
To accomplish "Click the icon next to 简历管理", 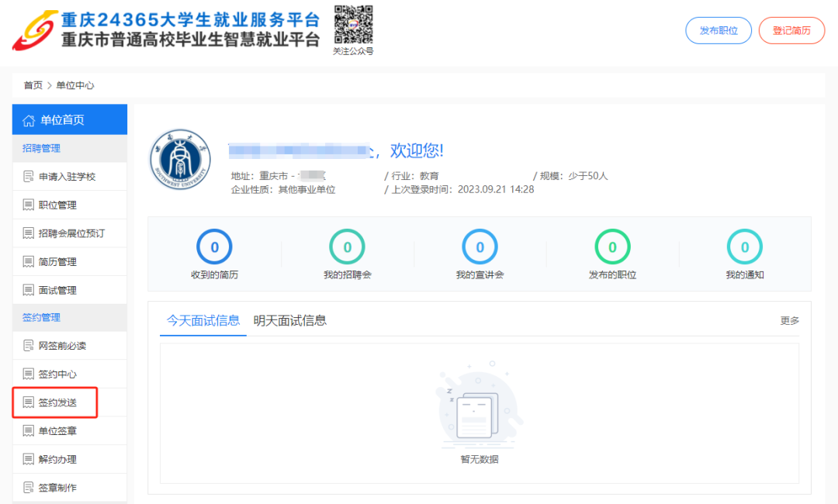I will pyautogui.click(x=29, y=262).
